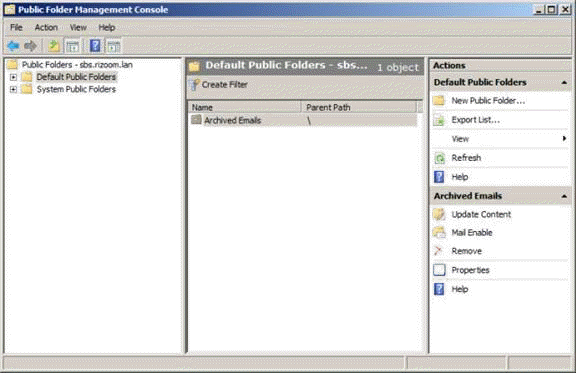Expand the System Public Folders node
The height and width of the screenshot is (373, 576).
[x=13, y=89]
